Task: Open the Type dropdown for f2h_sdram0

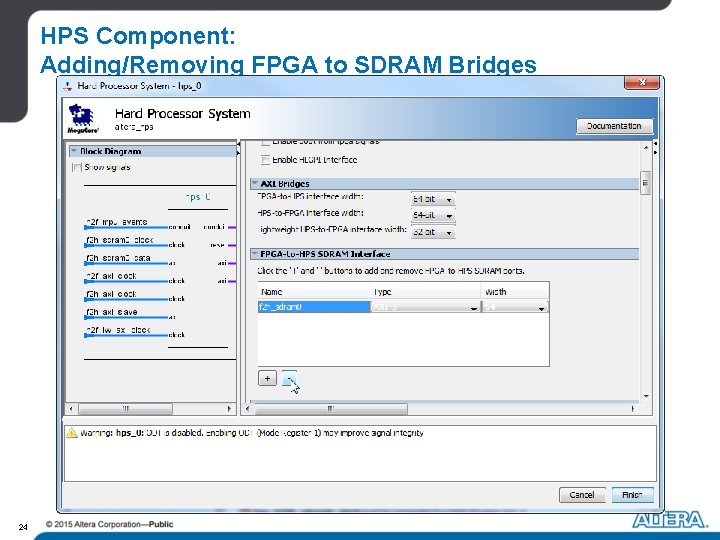Action: [425, 307]
